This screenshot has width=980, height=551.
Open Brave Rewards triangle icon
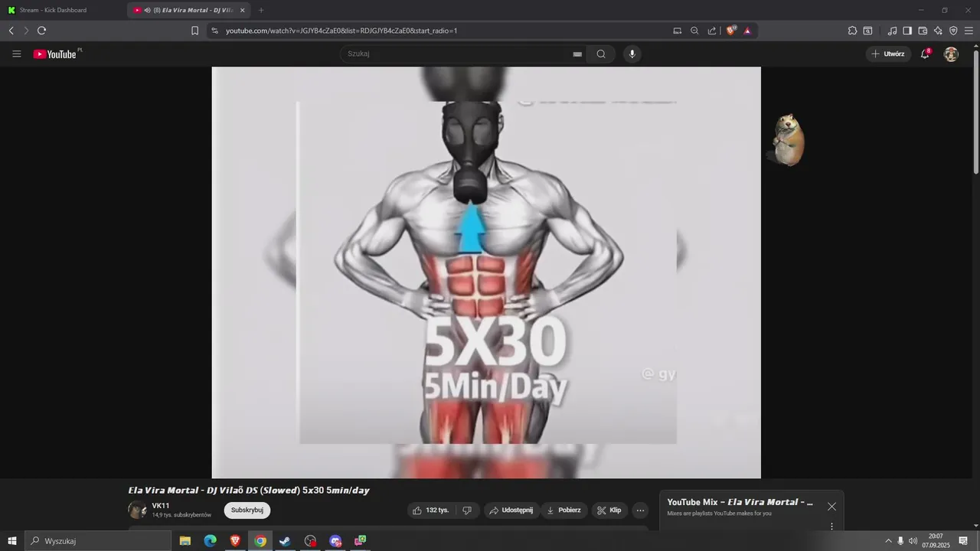point(747,31)
